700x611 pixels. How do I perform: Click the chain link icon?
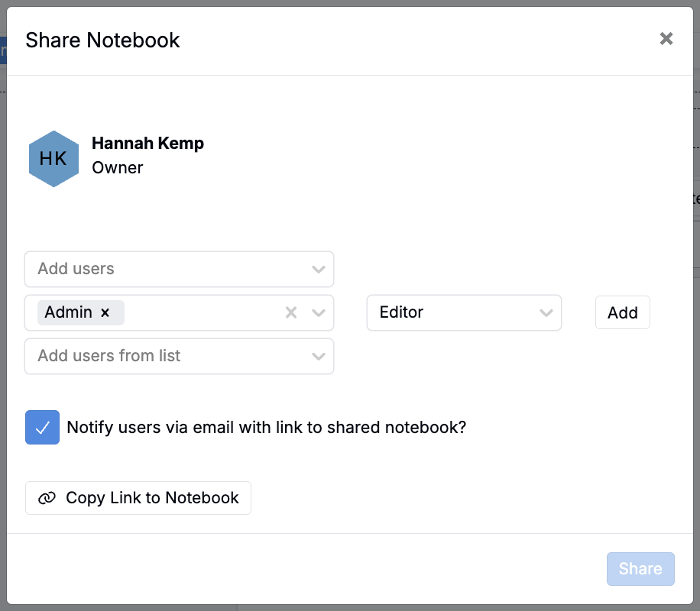coord(47,498)
